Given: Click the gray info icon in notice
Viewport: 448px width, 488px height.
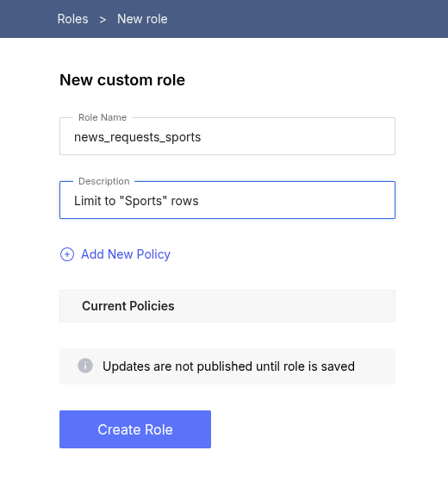Looking at the screenshot, I should pyautogui.click(x=85, y=366).
